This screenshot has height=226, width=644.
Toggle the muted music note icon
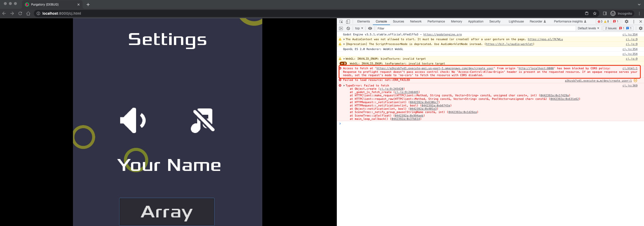click(x=203, y=120)
